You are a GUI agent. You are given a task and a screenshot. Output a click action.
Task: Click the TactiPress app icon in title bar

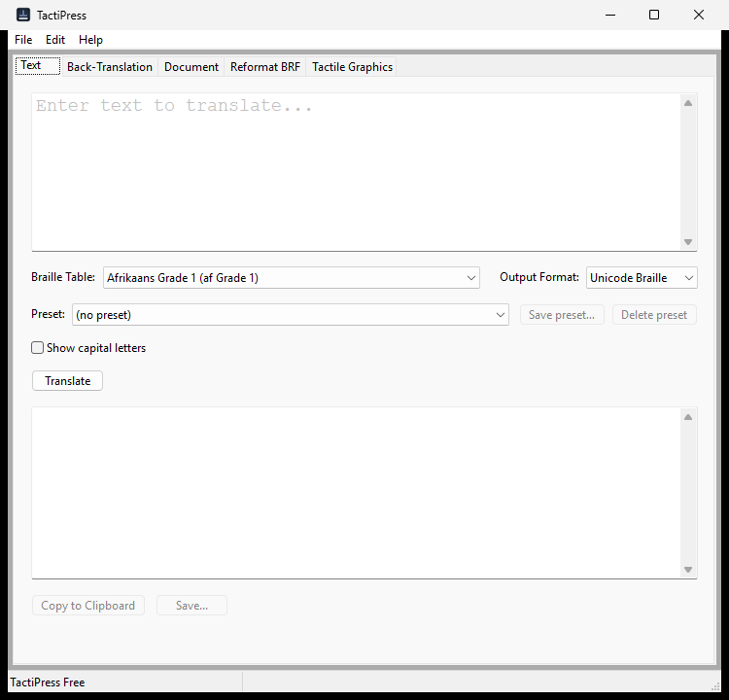pos(23,15)
